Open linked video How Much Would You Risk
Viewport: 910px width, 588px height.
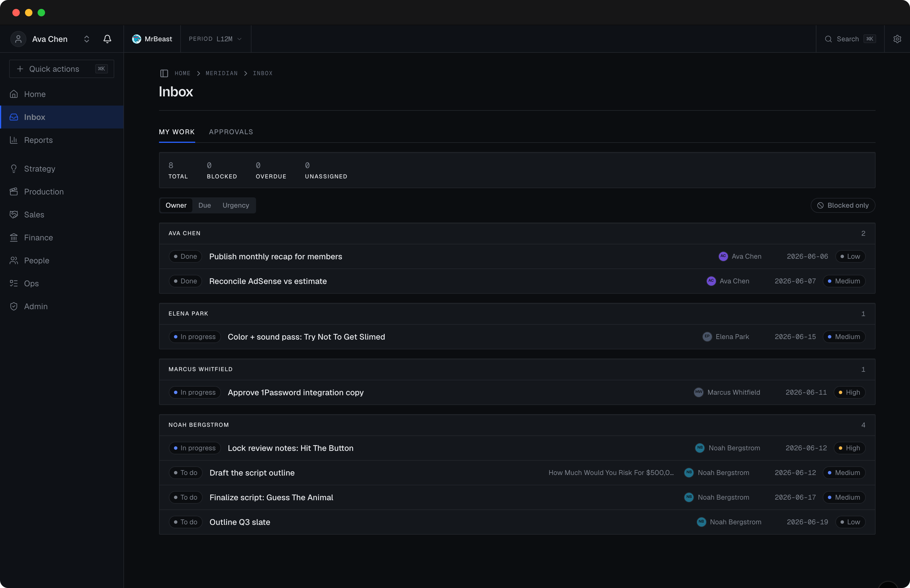[x=611, y=473]
